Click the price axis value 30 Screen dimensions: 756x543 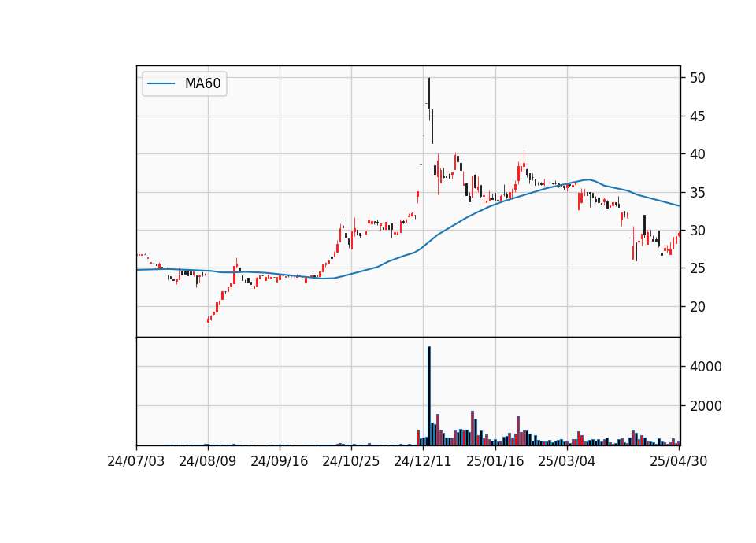point(697,231)
